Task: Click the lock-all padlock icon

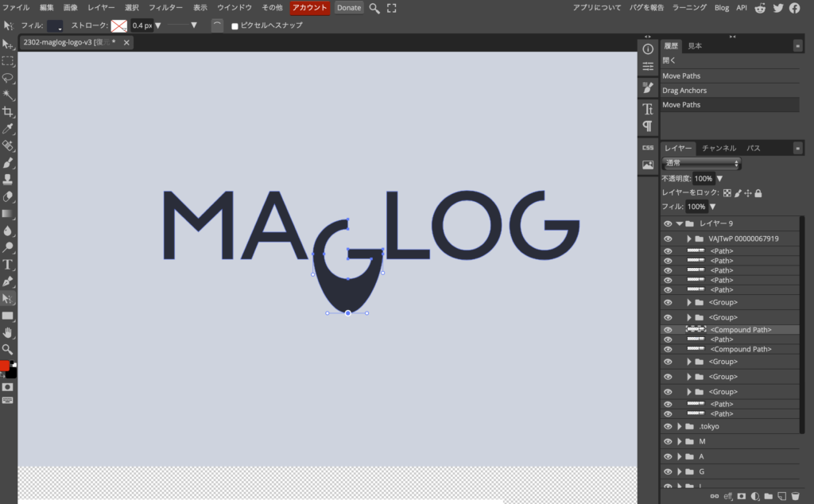Action: coord(758,193)
